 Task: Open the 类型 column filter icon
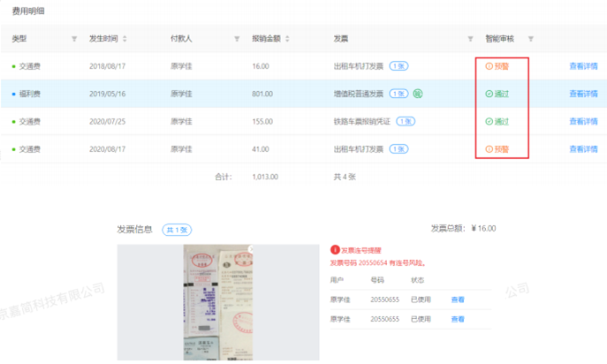(73, 39)
